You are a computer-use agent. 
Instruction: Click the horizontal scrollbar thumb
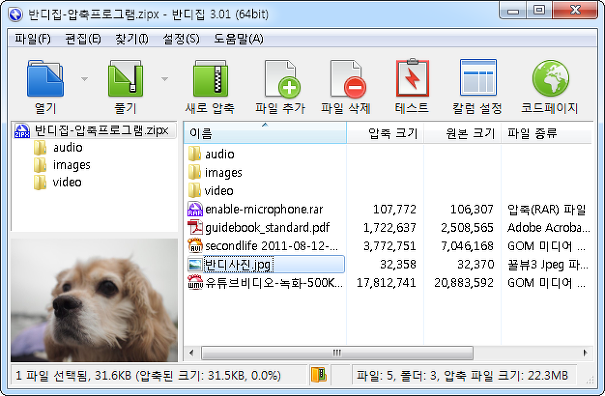click(337, 353)
